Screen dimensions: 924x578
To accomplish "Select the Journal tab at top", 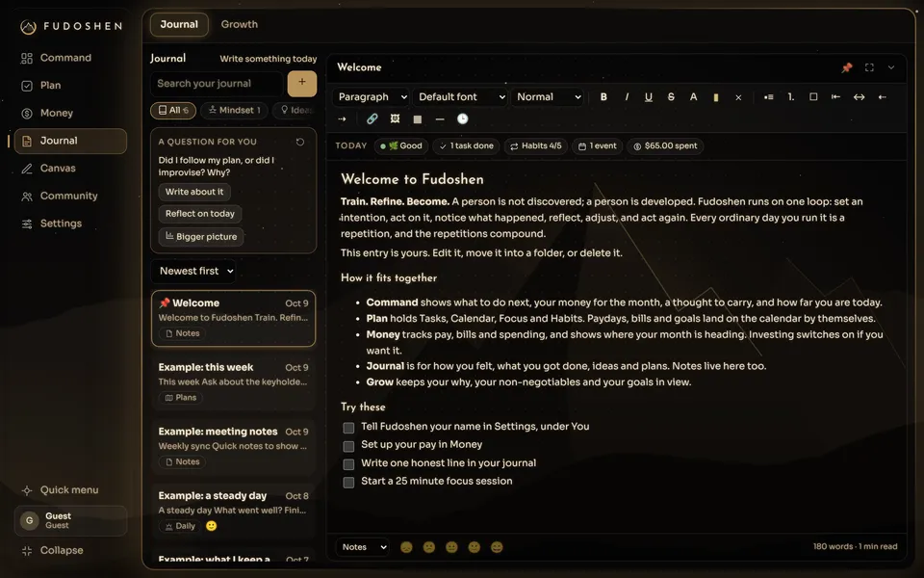I will point(179,24).
